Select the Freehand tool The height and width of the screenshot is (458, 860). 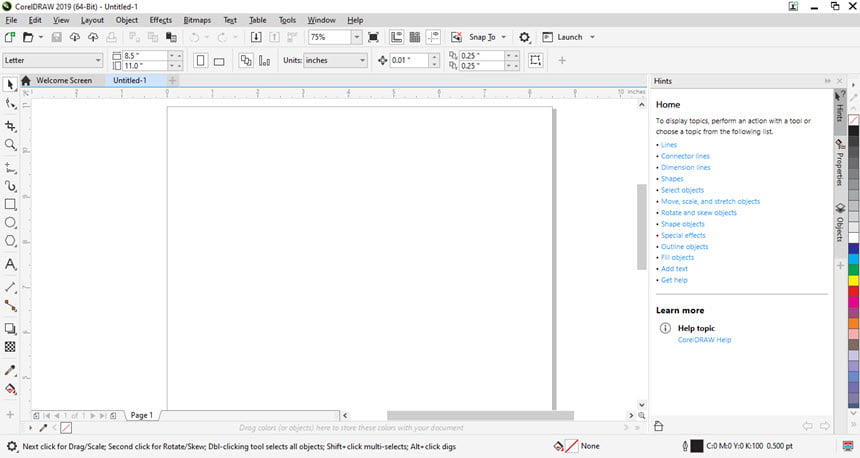(10, 168)
